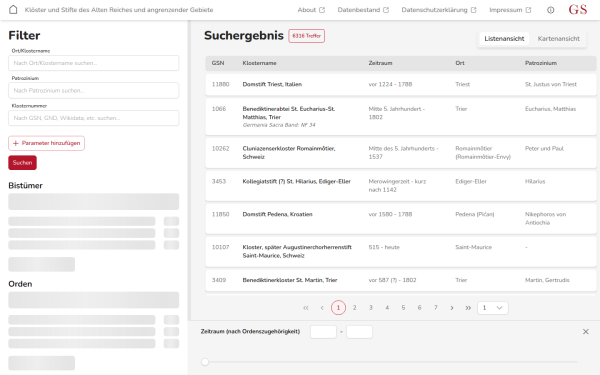Click Zeitraum cell 515 - heute

coord(384,247)
